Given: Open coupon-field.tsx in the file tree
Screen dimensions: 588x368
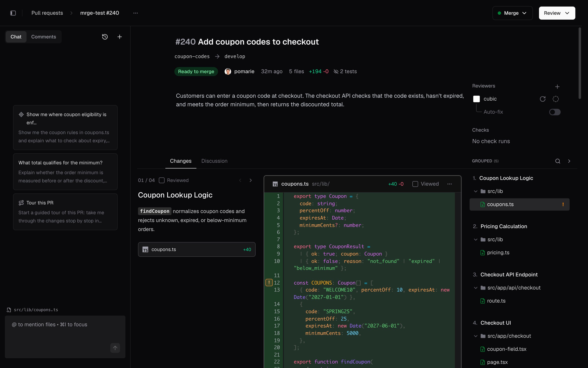Looking at the screenshot, I should click(x=506, y=349).
